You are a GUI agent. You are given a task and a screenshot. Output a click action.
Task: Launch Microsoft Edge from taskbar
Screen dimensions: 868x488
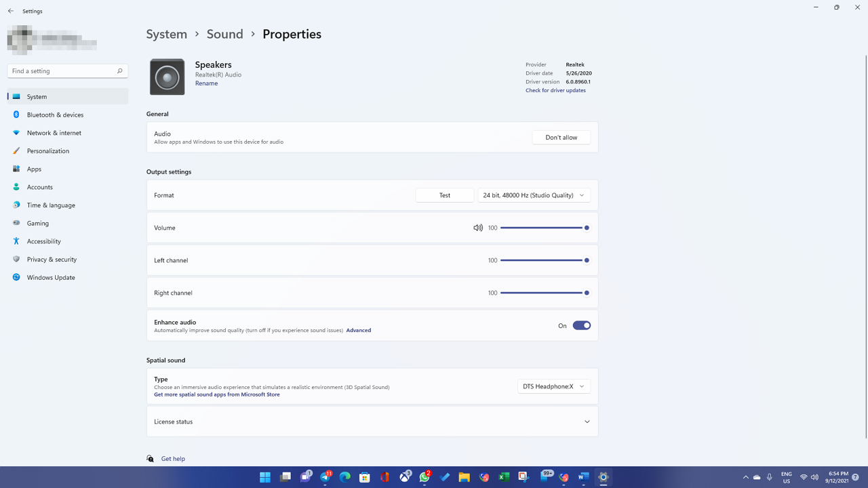(345, 477)
